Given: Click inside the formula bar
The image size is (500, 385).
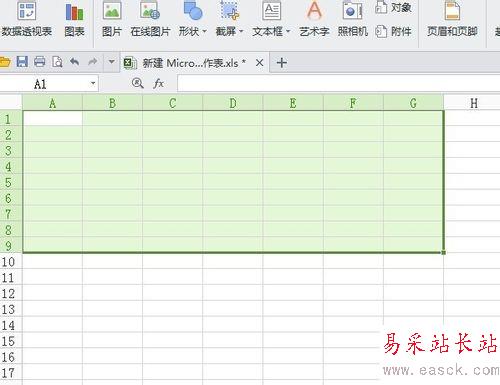Looking at the screenshot, I should click(338, 83).
